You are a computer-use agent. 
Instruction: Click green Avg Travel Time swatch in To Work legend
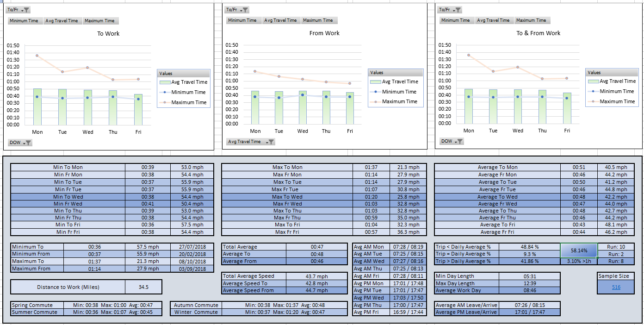[165, 82]
